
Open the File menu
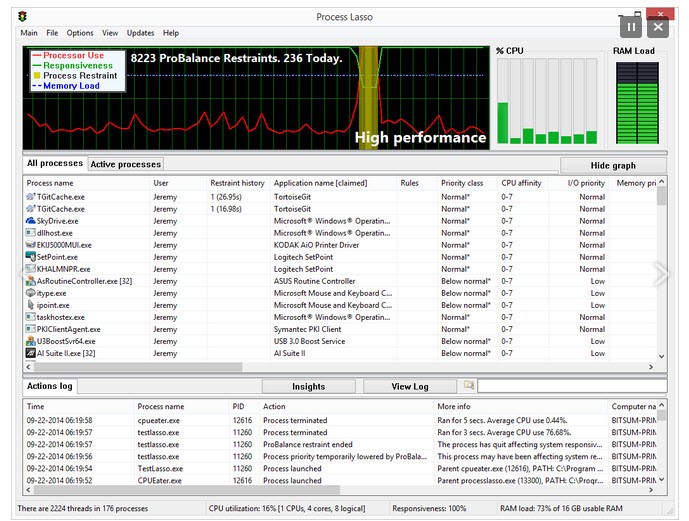click(x=52, y=33)
